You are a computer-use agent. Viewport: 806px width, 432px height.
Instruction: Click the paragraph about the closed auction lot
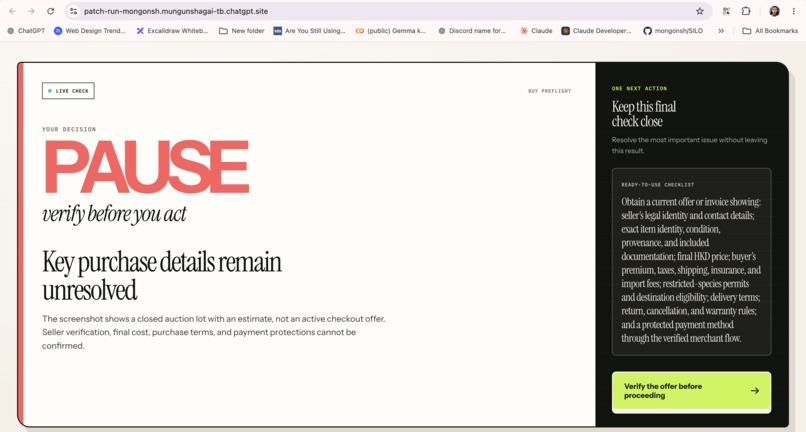coord(214,332)
